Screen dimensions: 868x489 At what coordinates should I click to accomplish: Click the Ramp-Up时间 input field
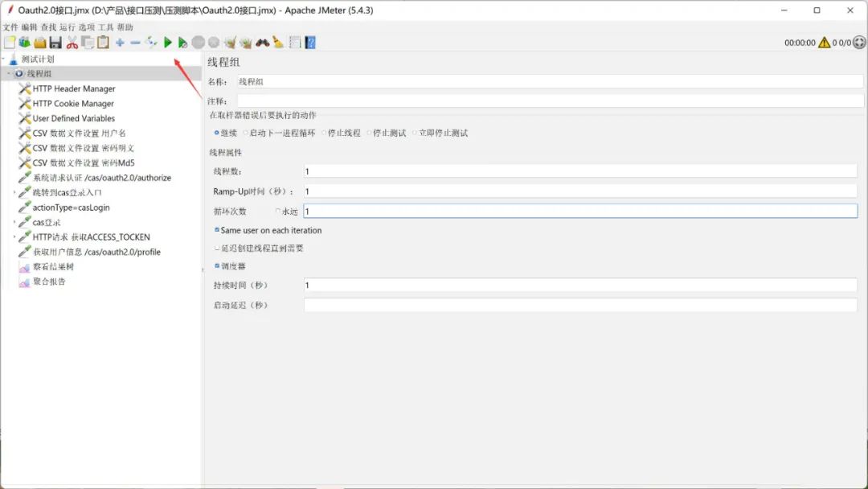point(580,191)
